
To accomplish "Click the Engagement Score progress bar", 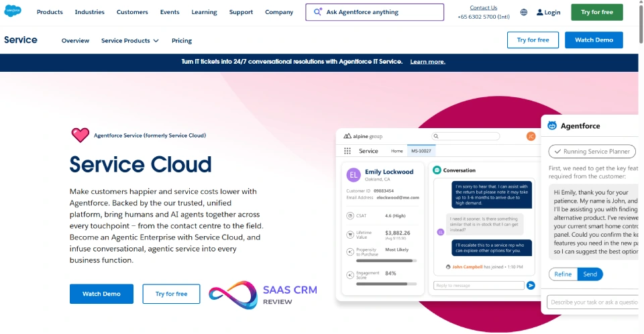I will click(x=382, y=284).
